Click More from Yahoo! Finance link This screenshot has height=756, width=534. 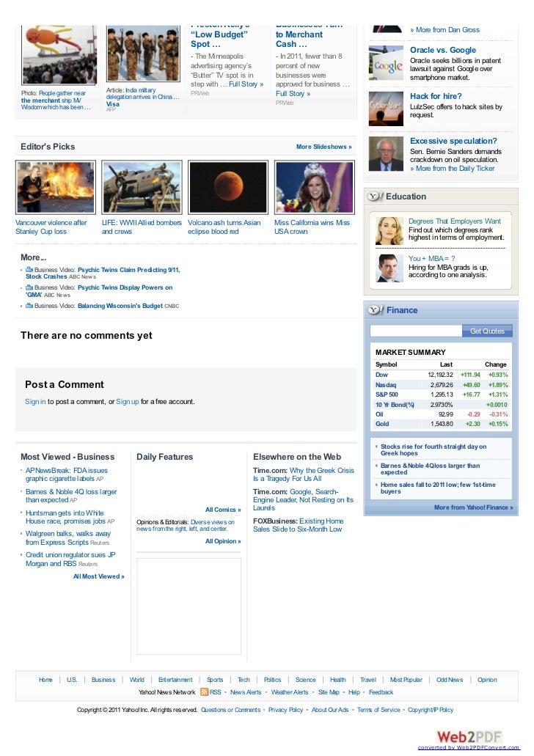473,507
